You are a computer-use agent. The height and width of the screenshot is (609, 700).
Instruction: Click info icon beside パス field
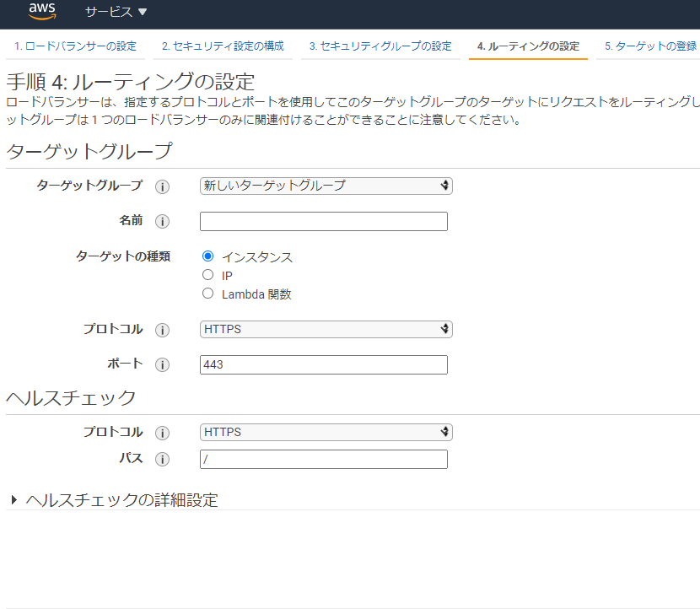tap(162, 460)
